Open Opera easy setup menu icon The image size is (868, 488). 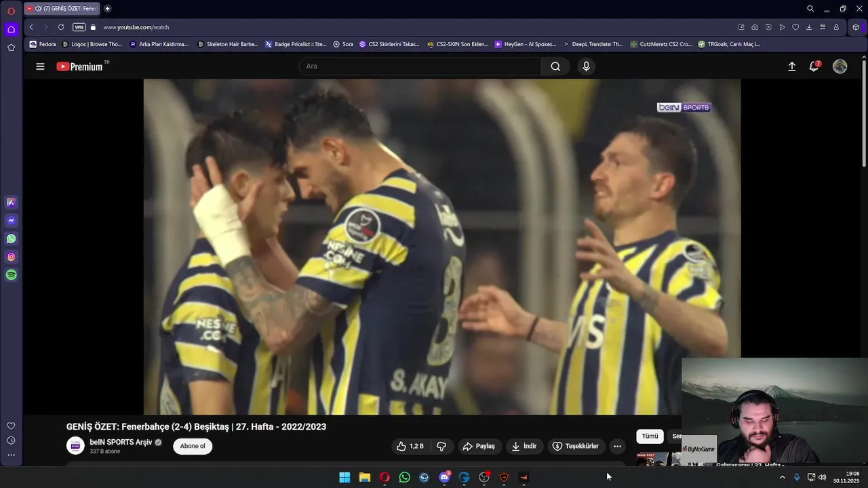coord(823,27)
